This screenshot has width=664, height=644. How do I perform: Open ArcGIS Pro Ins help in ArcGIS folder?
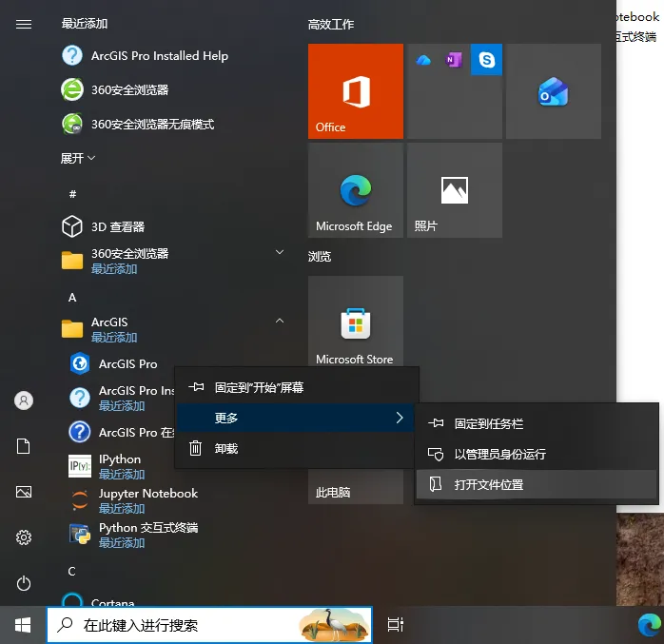click(122, 398)
